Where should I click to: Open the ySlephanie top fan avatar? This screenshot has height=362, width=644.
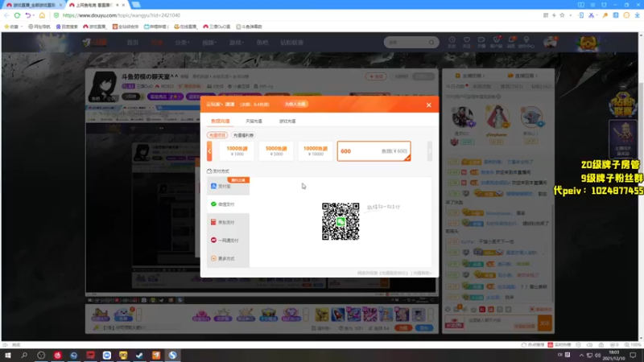(497, 117)
